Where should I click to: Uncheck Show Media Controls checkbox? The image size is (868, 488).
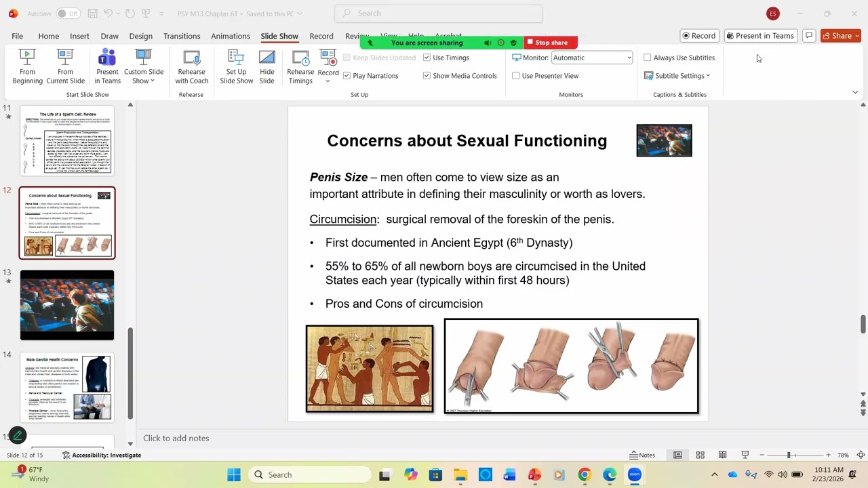[x=427, y=76]
